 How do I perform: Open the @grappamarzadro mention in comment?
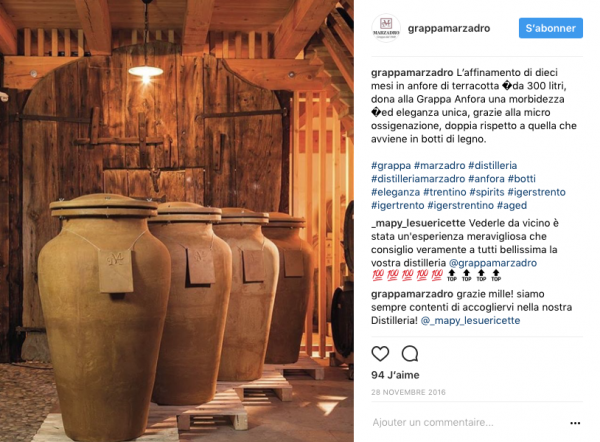[x=492, y=263]
